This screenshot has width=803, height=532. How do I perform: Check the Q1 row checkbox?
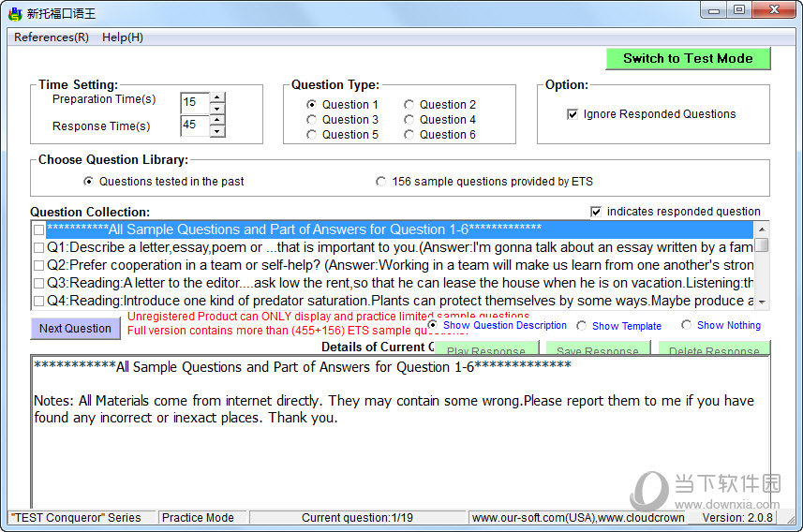coord(39,248)
